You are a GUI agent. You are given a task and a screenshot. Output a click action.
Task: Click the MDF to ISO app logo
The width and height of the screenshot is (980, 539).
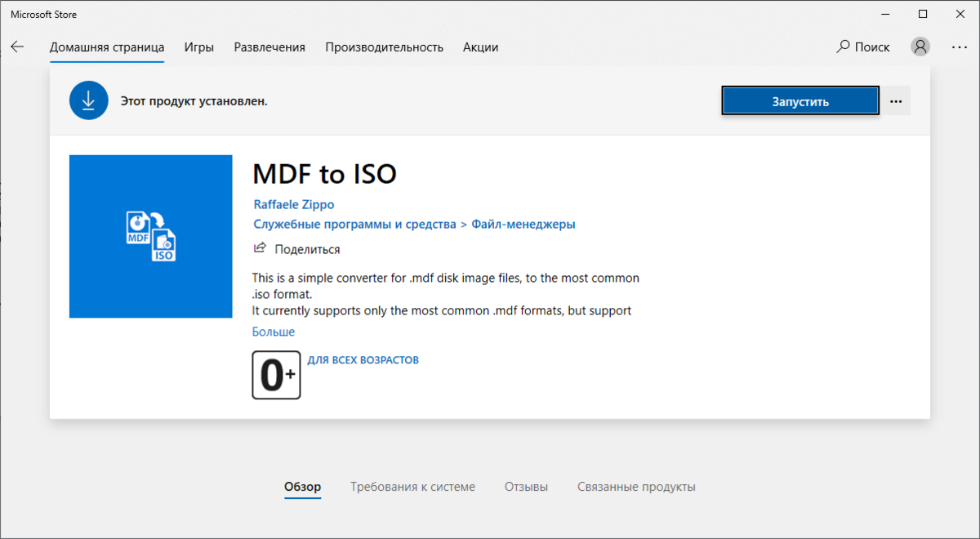point(151,236)
